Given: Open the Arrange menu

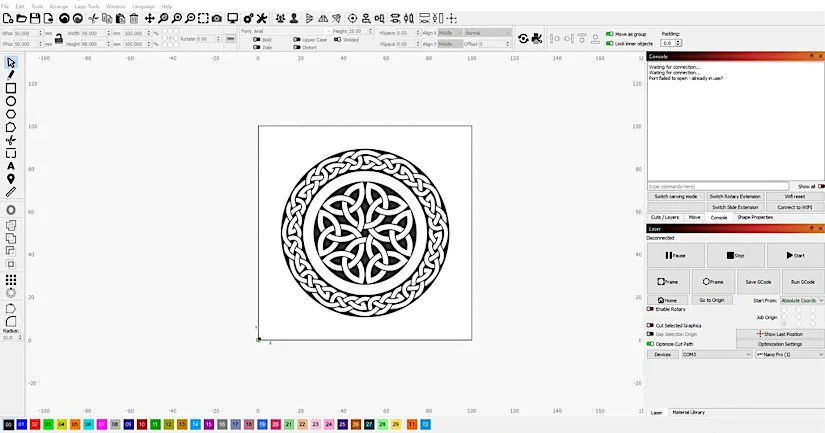Looking at the screenshot, I should click(58, 6).
